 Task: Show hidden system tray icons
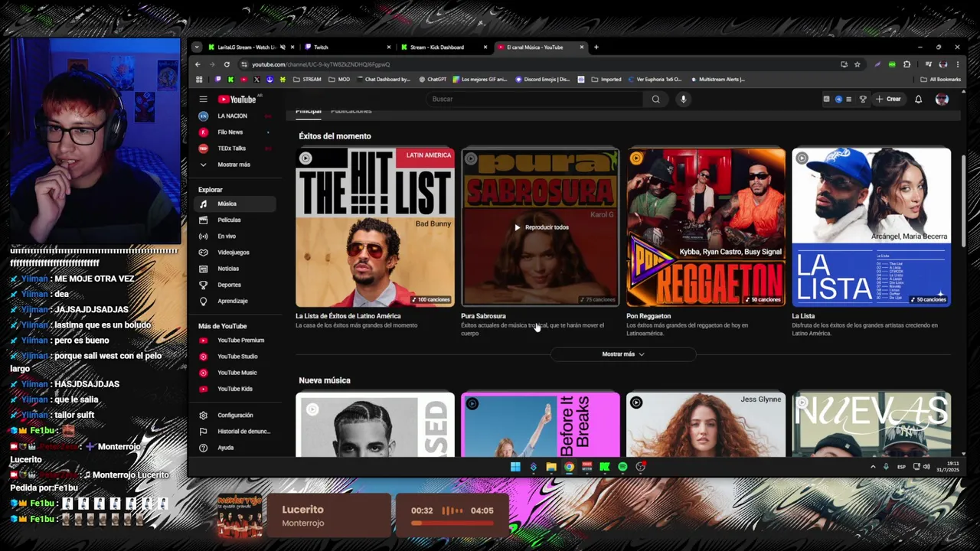873,467
